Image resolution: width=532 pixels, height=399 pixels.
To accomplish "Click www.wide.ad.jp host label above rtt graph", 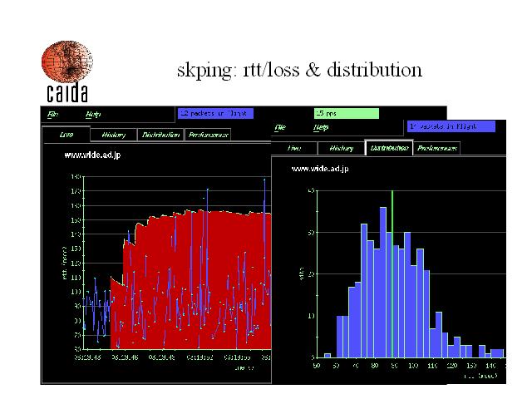I will click(x=91, y=155).
